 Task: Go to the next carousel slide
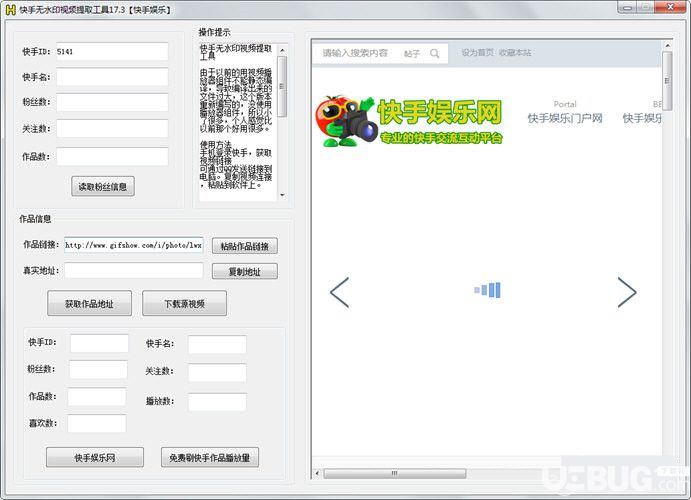click(627, 292)
